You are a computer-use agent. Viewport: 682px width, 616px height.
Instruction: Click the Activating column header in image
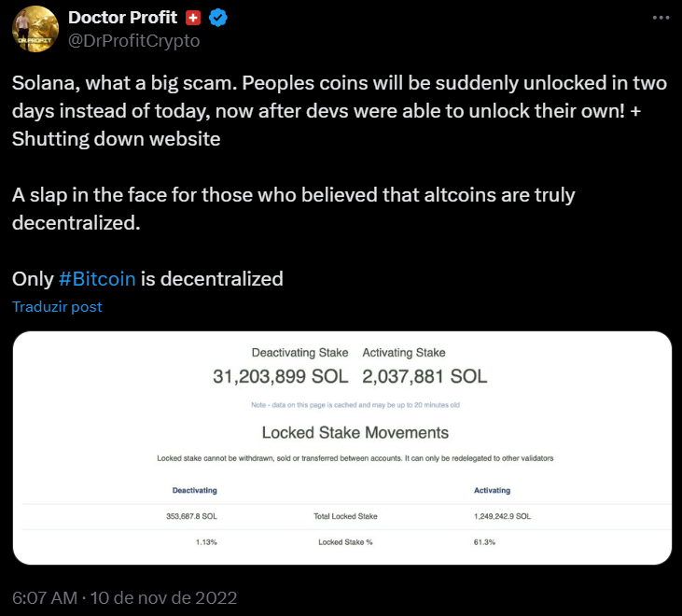(x=492, y=490)
